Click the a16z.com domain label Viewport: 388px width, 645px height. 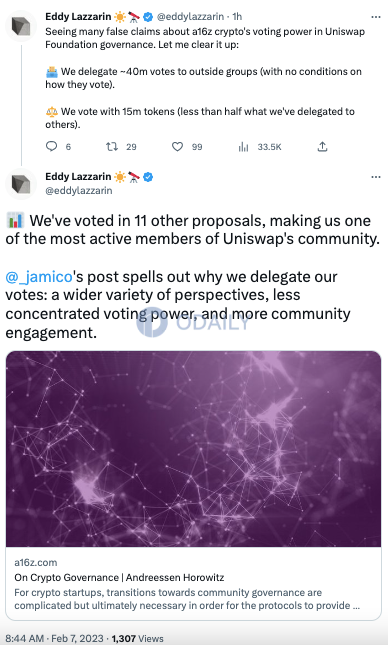pos(36,562)
